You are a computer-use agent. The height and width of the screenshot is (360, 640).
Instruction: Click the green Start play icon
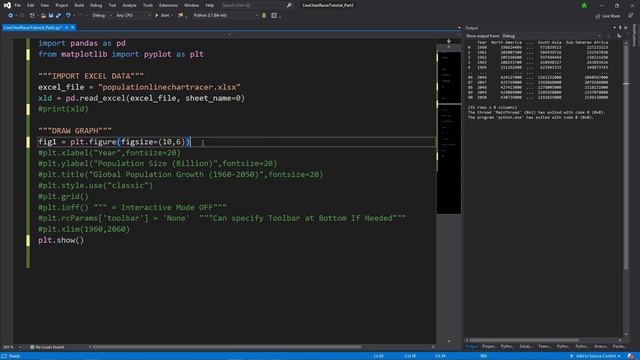coord(157,16)
